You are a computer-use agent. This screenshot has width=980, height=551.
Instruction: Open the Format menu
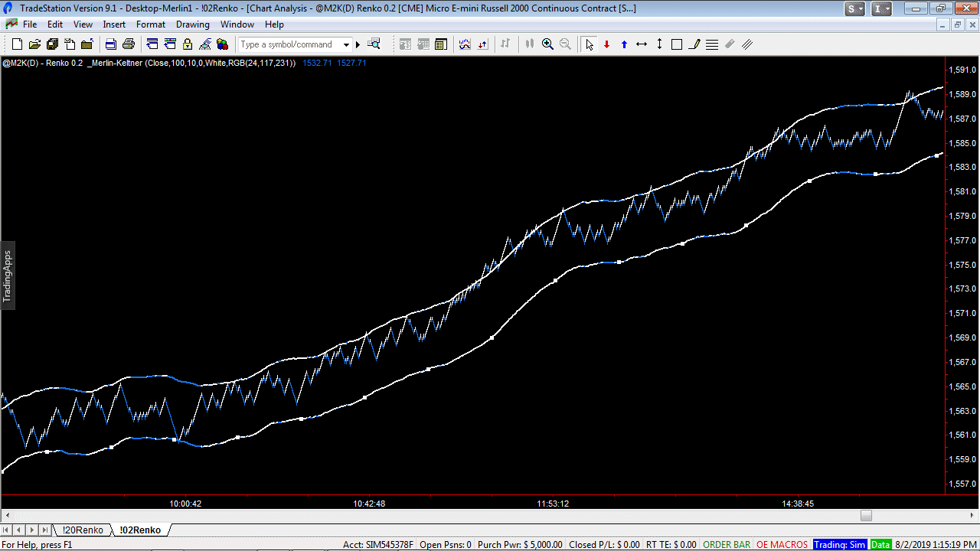pyautogui.click(x=151, y=24)
